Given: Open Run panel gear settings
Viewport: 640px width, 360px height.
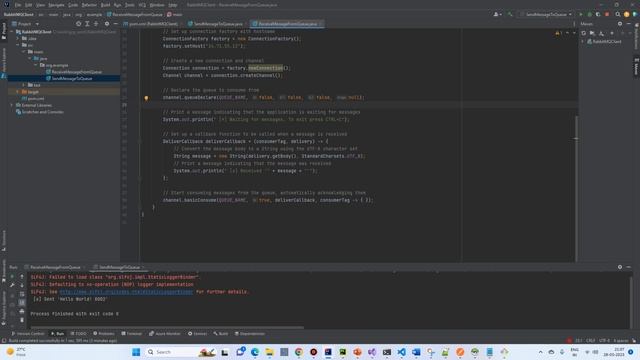Looking at the screenshot, I should click(x=620, y=267).
